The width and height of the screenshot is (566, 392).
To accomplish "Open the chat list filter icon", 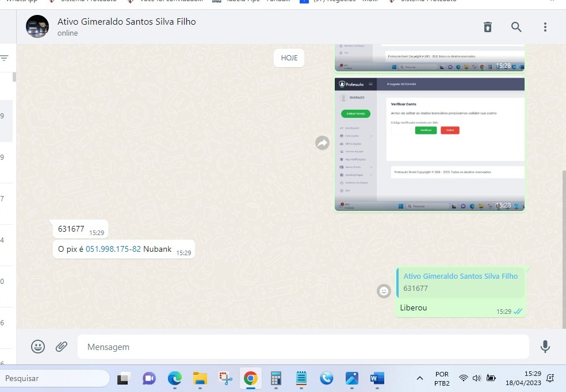I will (x=5, y=58).
